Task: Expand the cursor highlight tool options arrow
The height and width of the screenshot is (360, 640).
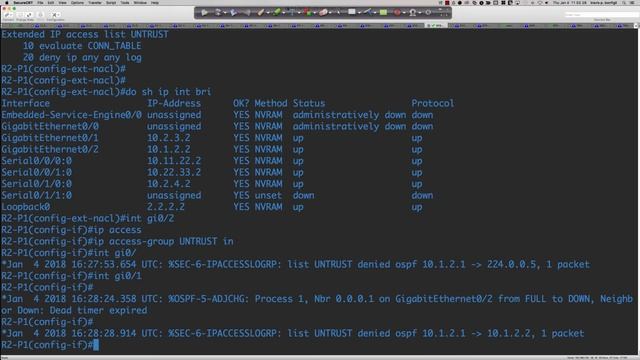Action: (x=225, y=13)
